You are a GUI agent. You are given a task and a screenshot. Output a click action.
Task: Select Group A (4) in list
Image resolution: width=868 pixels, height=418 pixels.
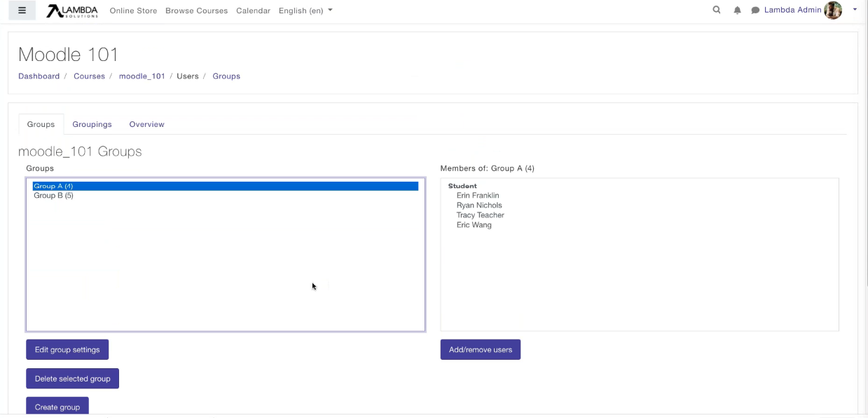coord(54,186)
